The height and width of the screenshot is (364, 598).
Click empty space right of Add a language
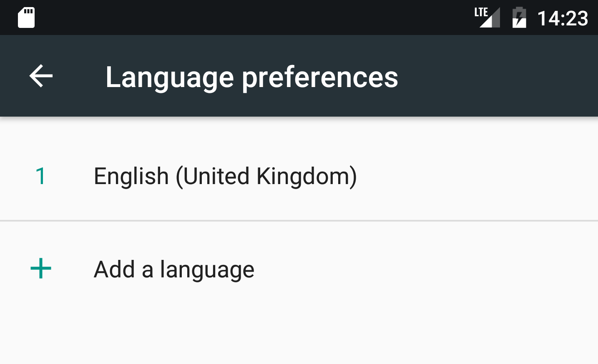click(417, 269)
